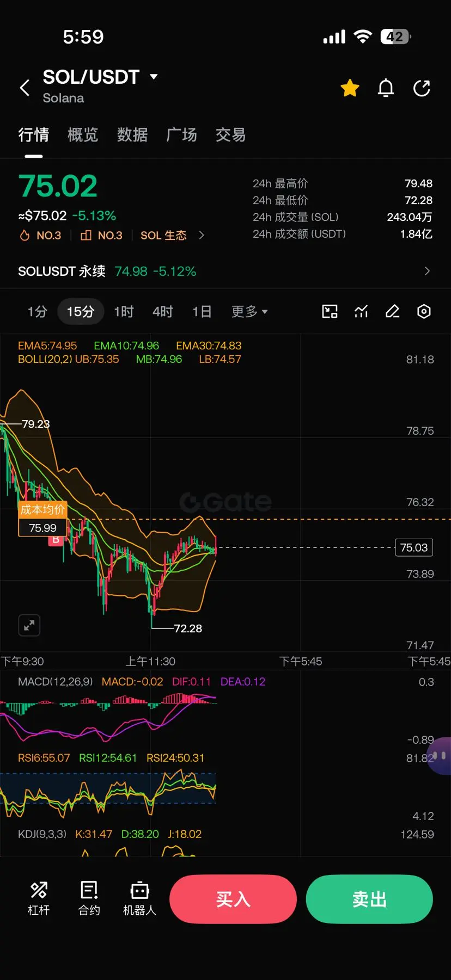Screen dimensions: 451x980
Task: Tap the Wi-Fi icon in status bar
Action: 362,36
